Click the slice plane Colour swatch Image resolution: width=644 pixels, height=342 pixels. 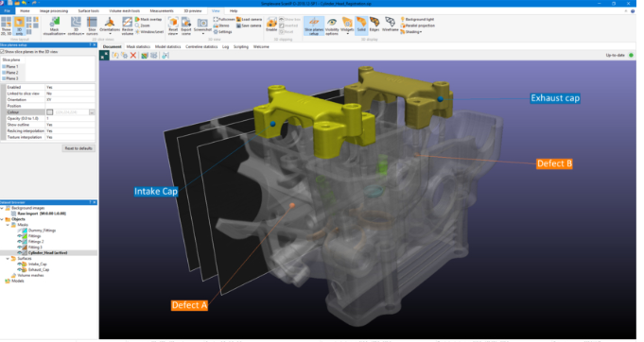[x=50, y=112]
